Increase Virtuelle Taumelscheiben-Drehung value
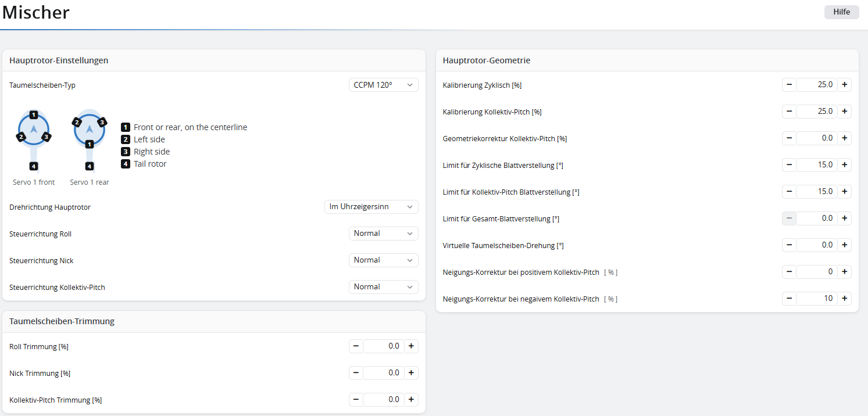 (x=844, y=245)
